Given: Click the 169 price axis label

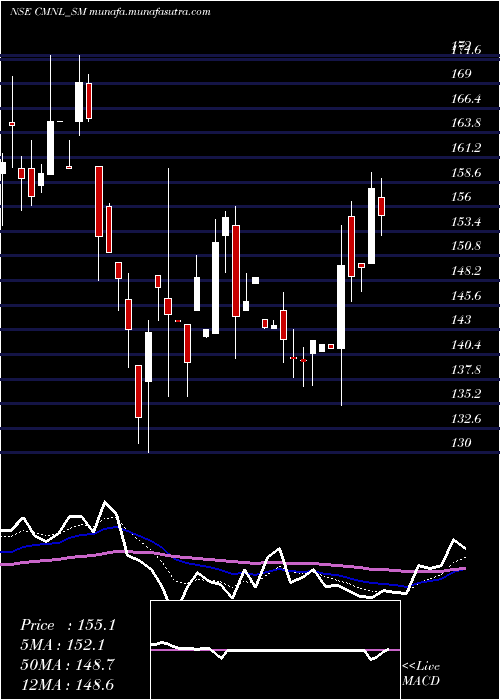Looking at the screenshot, I should pos(461,74).
